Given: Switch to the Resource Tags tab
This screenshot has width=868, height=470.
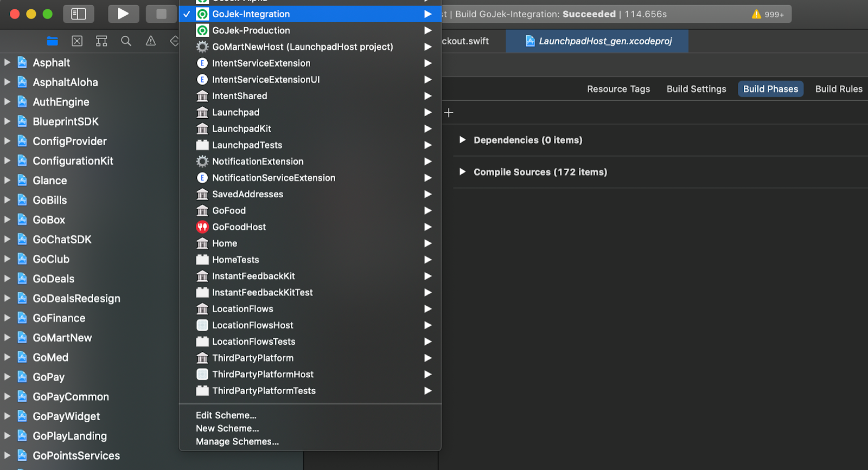Looking at the screenshot, I should point(618,89).
